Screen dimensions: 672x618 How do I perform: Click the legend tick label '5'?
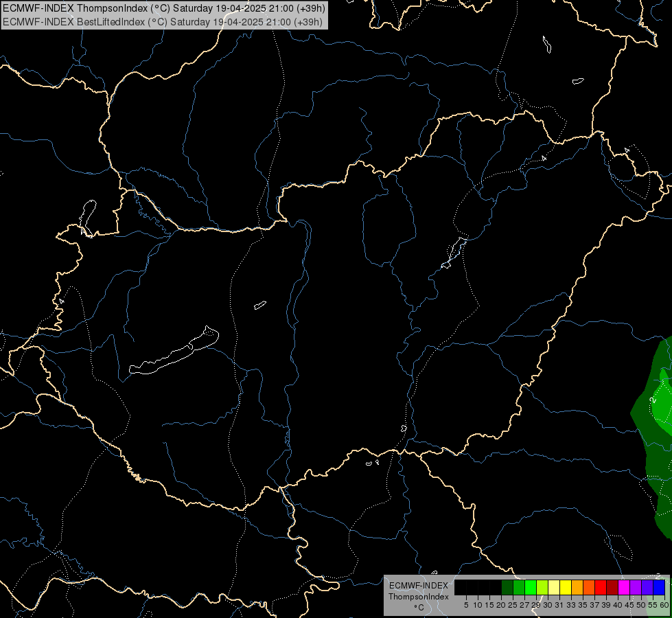pyautogui.click(x=466, y=605)
